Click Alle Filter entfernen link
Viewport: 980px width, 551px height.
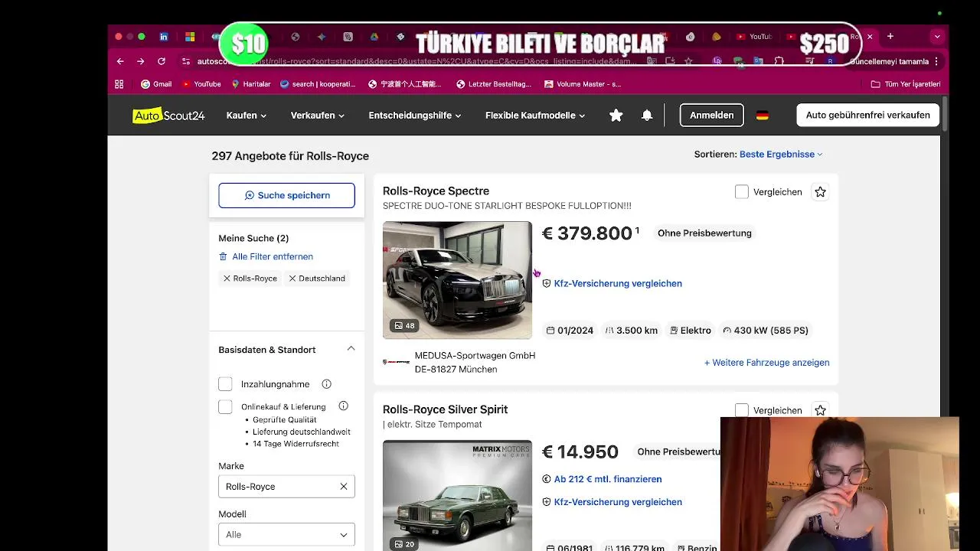[266, 257]
